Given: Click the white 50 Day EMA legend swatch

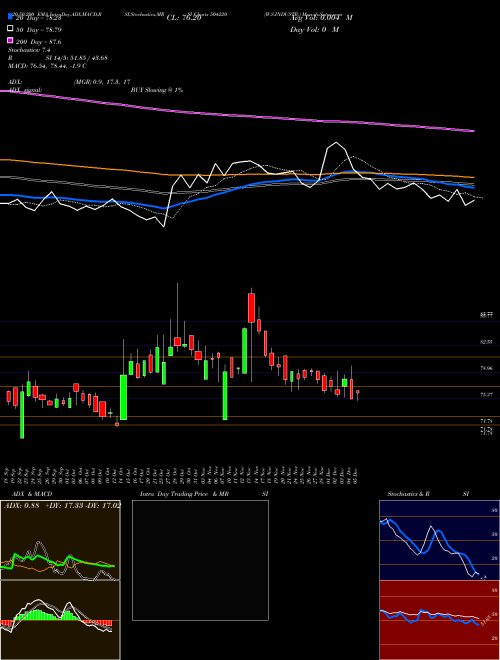Looking at the screenshot, I should [10, 29].
